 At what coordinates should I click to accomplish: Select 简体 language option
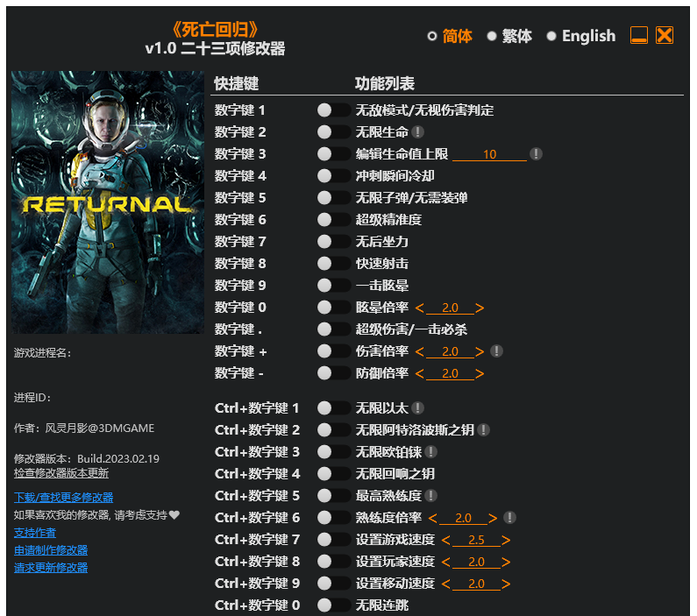[x=450, y=36]
